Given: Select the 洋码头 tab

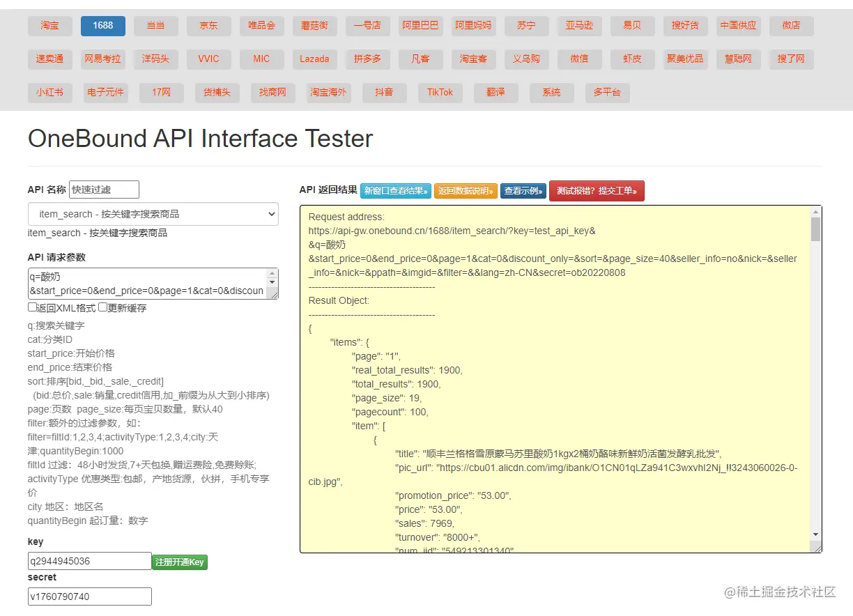Looking at the screenshot, I should [x=156, y=59].
